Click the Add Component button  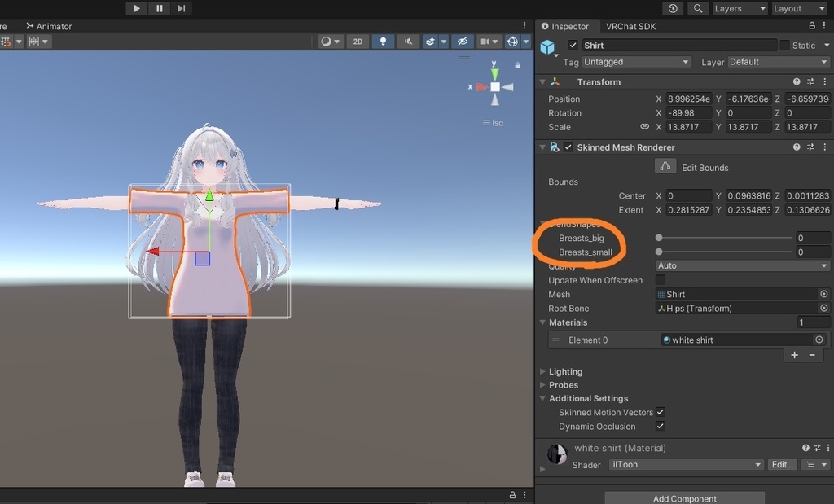[x=684, y=498]
